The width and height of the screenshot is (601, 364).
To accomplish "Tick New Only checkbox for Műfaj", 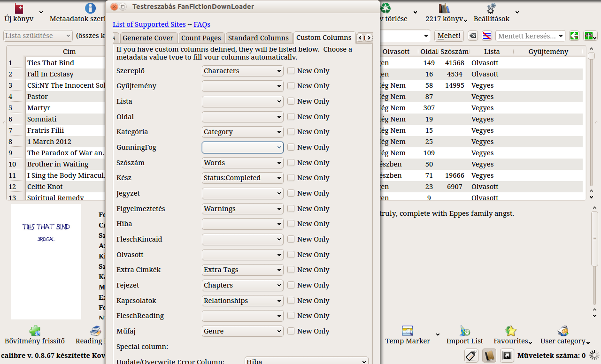I will [x=291, y=331].
